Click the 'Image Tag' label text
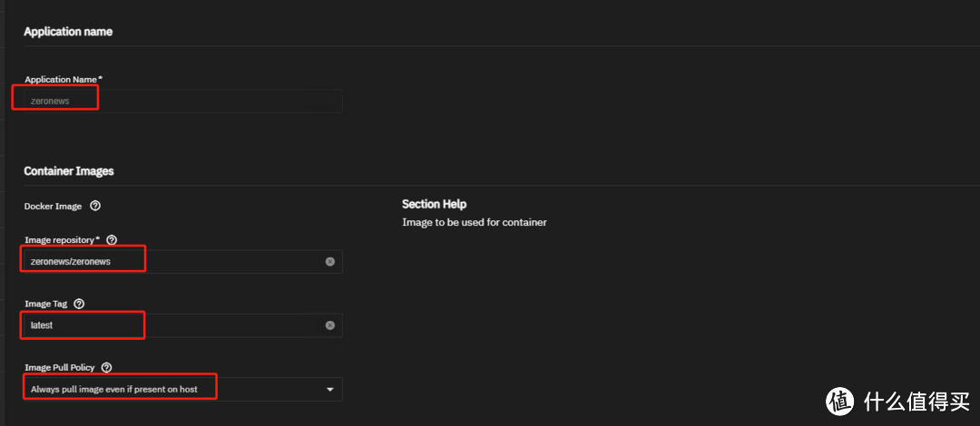This screenshot has width=980, height=426. point(46,304)
